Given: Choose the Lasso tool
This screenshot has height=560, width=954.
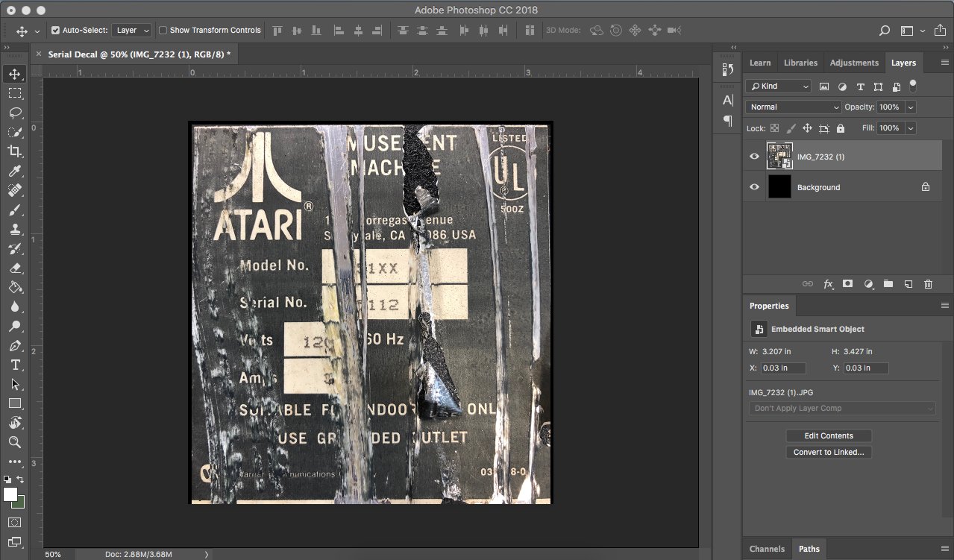Looking at the screenshot, I should [15, 113].
